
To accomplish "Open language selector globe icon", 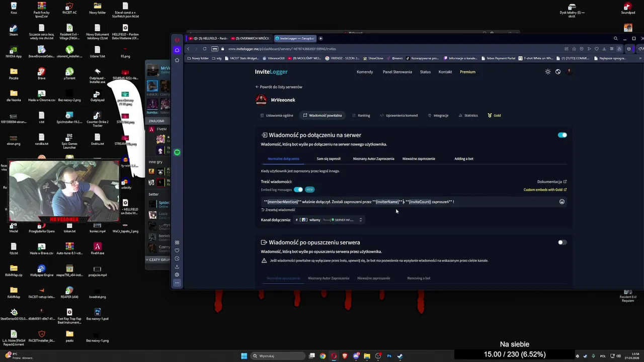I will pos(558,72).
